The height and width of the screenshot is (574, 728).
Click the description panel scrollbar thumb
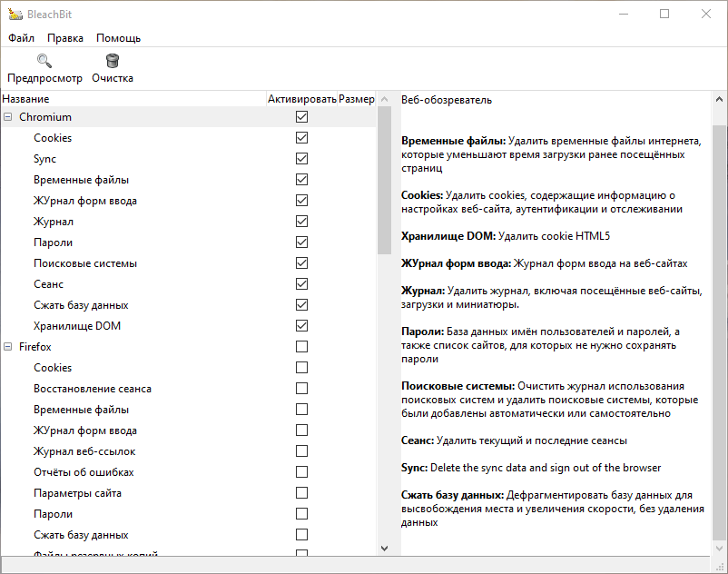click(719, 332)
